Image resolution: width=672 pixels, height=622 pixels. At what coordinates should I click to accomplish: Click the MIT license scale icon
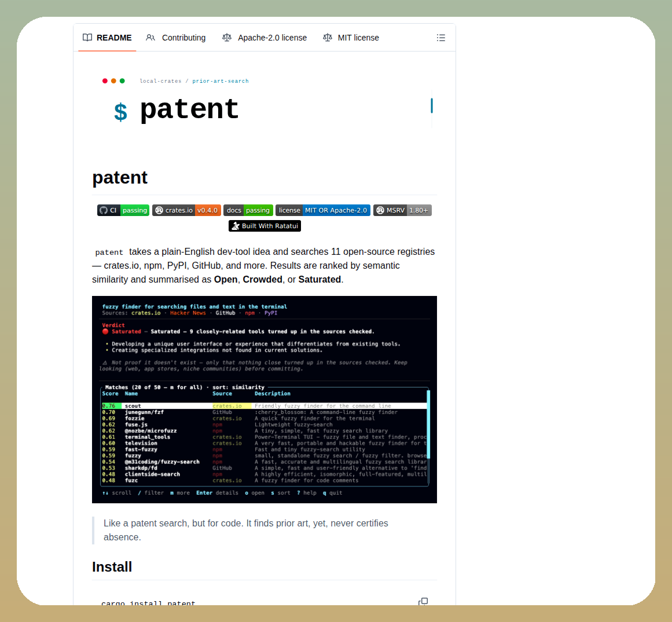point(328,38)
